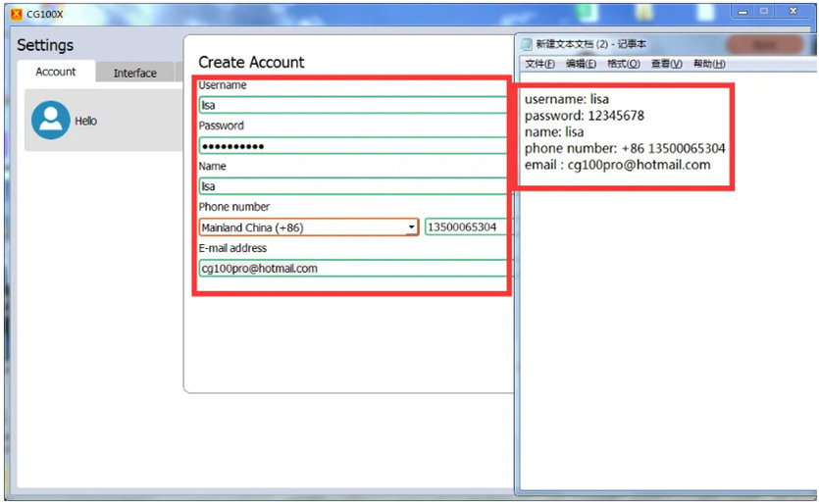Viewport: 819px width, 504px height.
Task: Click the 'password: 12345678' line in Notepad
Action: point(585,116)
